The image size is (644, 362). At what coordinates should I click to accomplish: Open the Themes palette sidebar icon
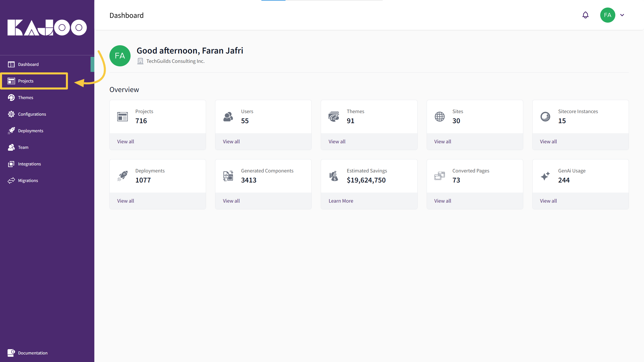click(11, 98)
